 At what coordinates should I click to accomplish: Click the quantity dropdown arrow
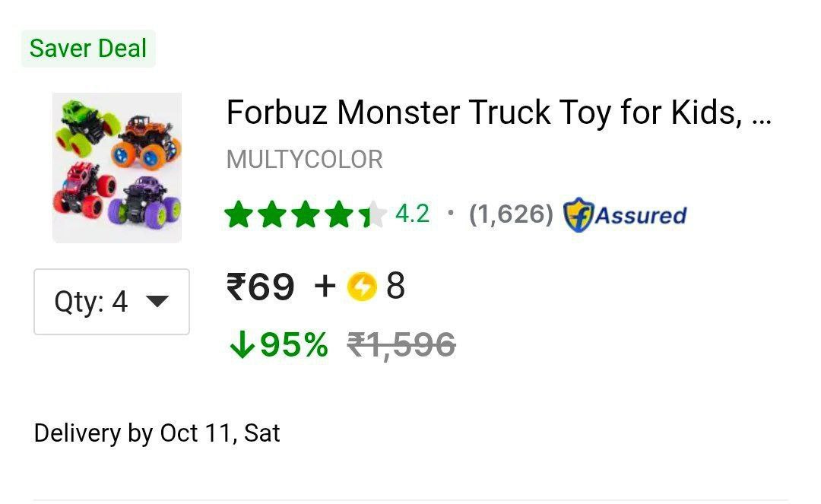point(157,302)
